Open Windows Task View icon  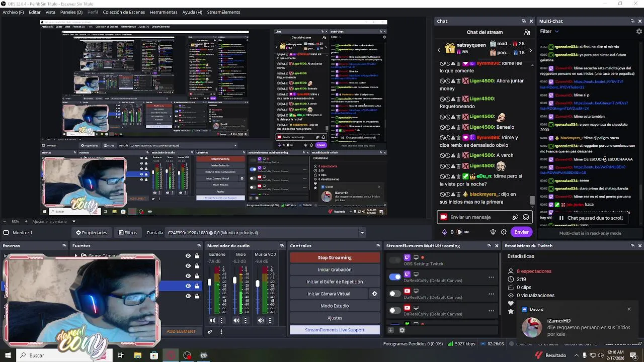tap(121, 355)
